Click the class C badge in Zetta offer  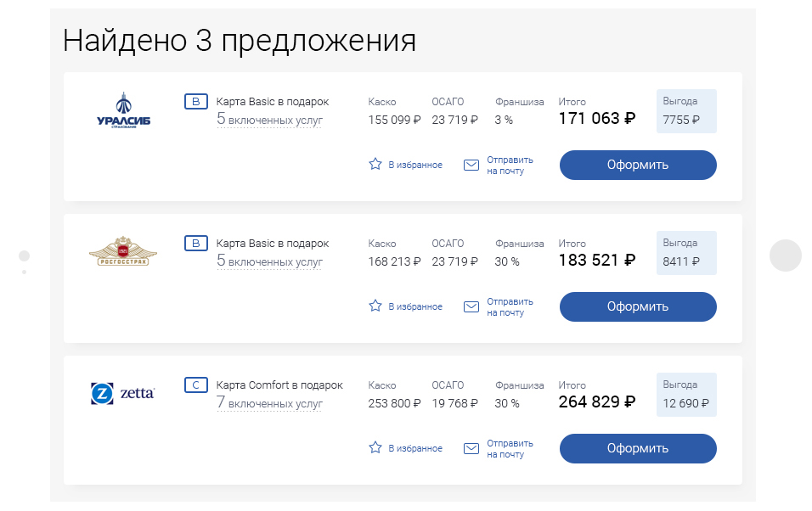pos(196,385)
